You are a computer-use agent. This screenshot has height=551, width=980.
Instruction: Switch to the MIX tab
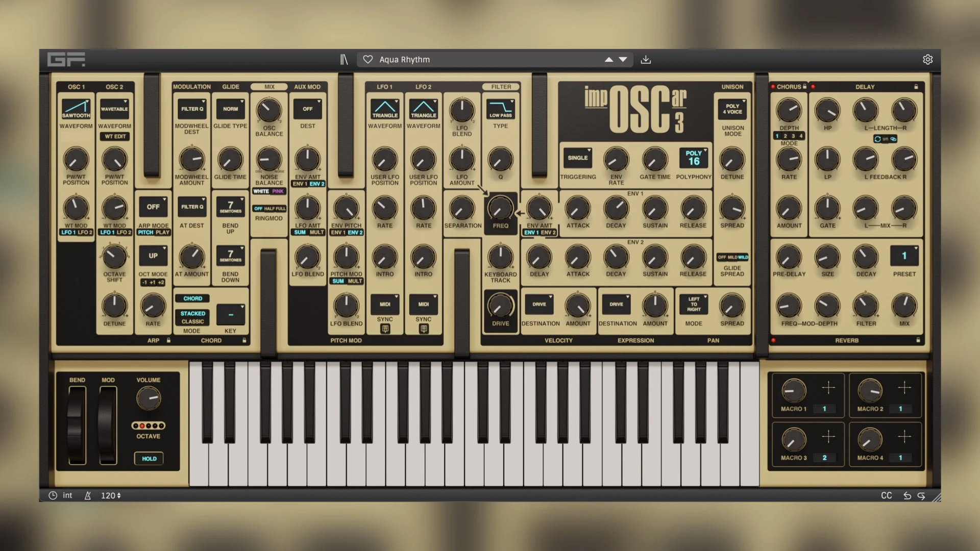click(x=269, y=87)
